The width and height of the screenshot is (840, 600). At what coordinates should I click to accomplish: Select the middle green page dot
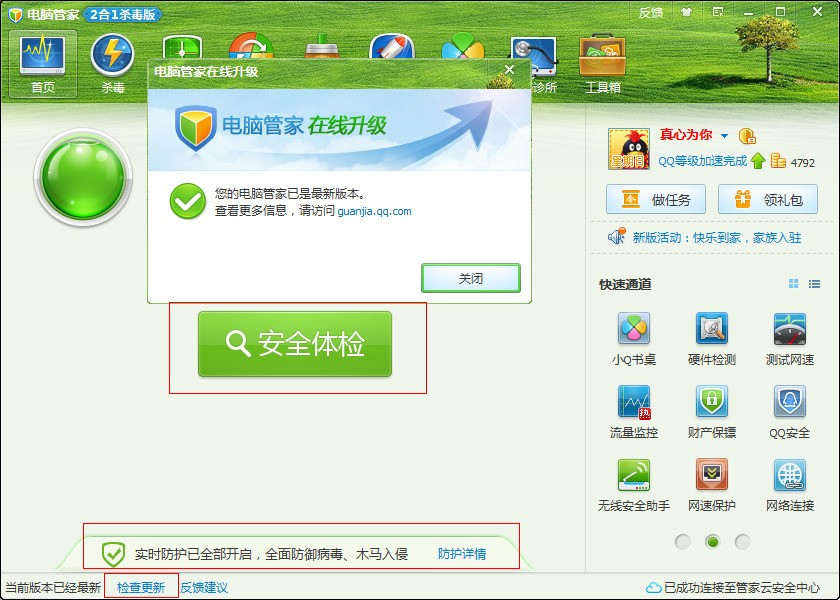click(712, 542)
